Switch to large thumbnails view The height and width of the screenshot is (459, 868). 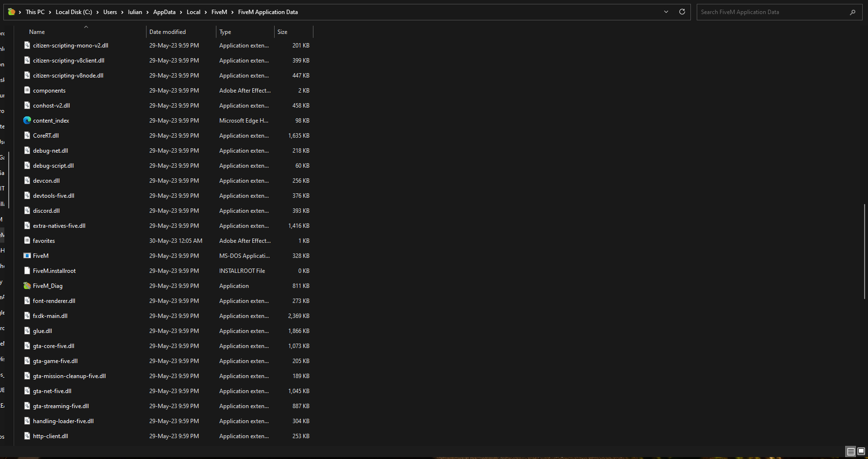(x=861, y=451)
